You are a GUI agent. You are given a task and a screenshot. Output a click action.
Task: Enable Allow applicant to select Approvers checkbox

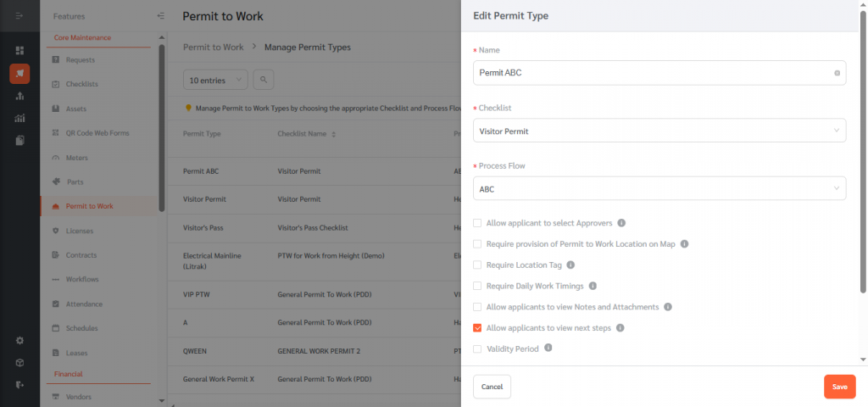pos(478,223)
